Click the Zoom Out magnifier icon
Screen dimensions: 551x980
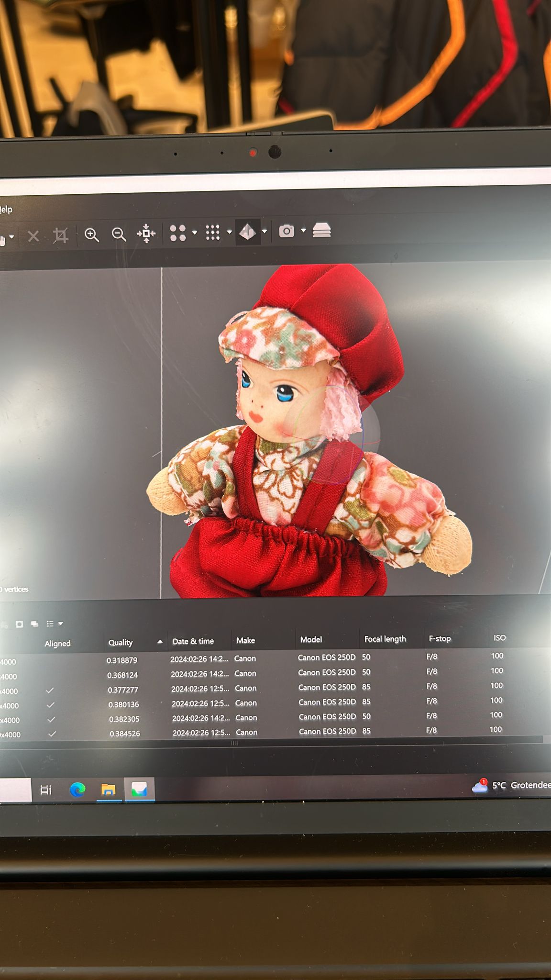click(119, 234)
